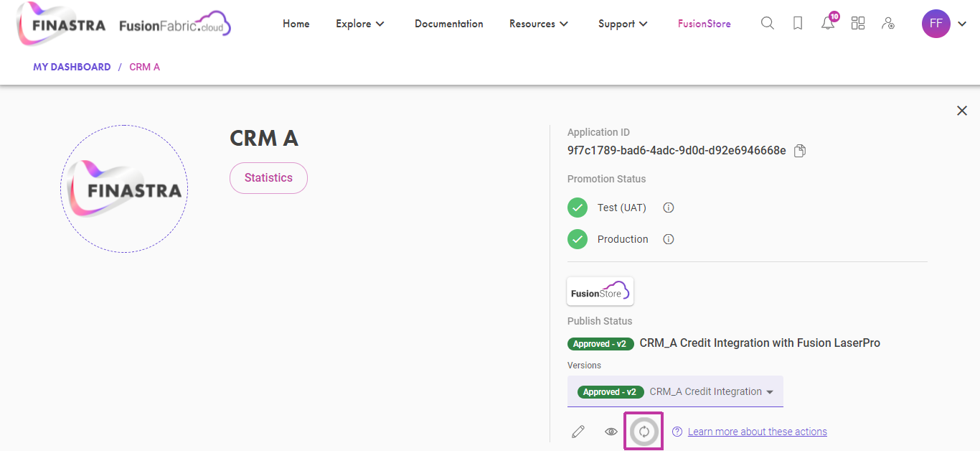Click the FF user avatar
Image resolution: width=980 pixels, height=451 pixels.
click(936, 24)
